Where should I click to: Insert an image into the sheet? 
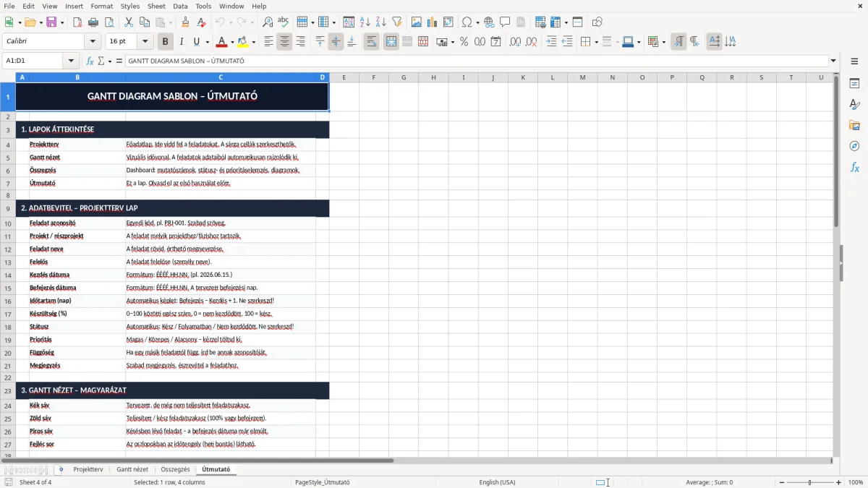(x=417, y=22)
